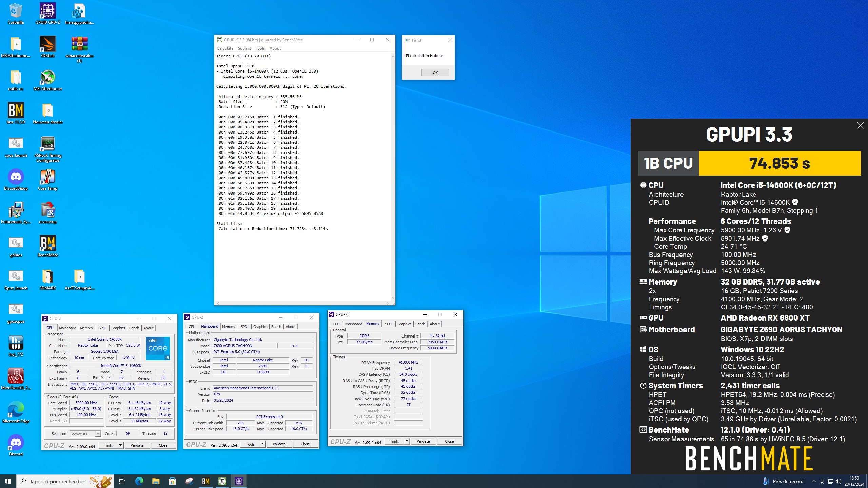
Task: Expand Tools dropdown arrow in left CPU-Z
Action: click(120, 445)
